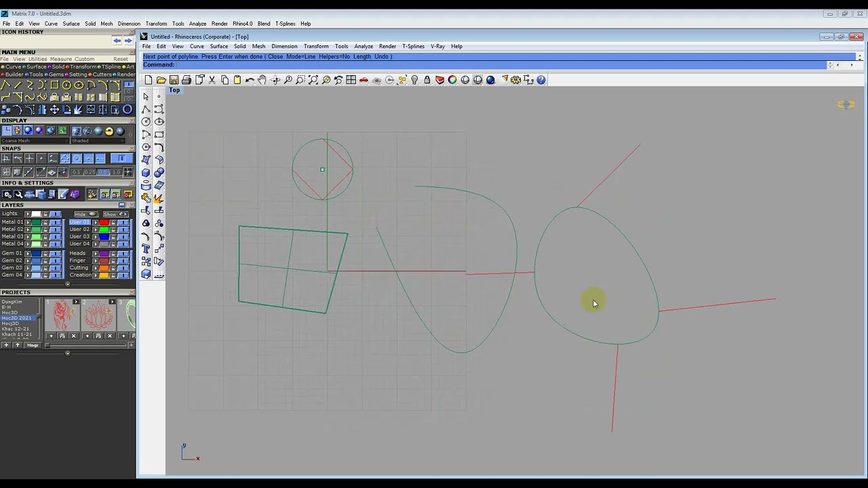Click the blue Render sphere icon
This screenshot has height=488, width=868.
point(490,80)
